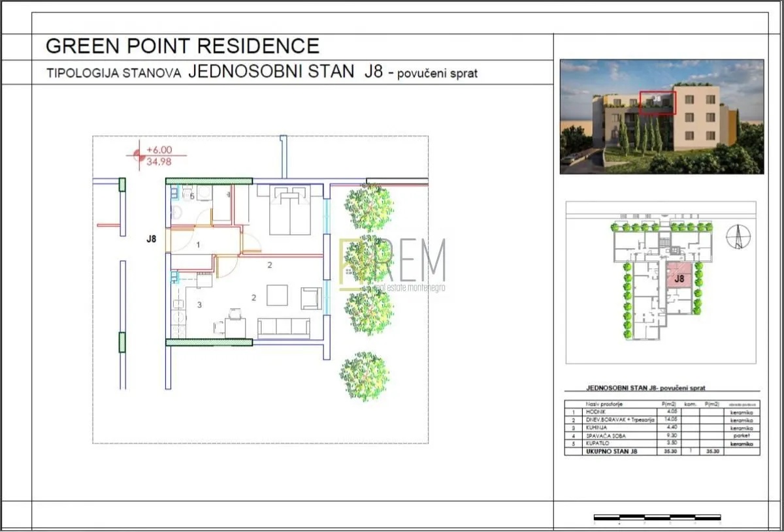Click 'Naziv prostorije' column header

(604, 404)
